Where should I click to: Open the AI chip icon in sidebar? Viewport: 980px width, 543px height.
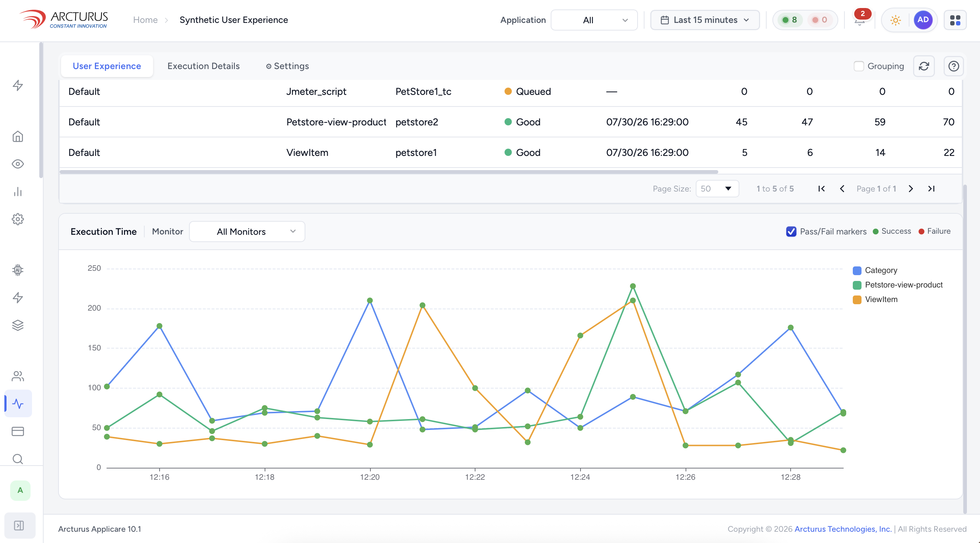[18, 270]
